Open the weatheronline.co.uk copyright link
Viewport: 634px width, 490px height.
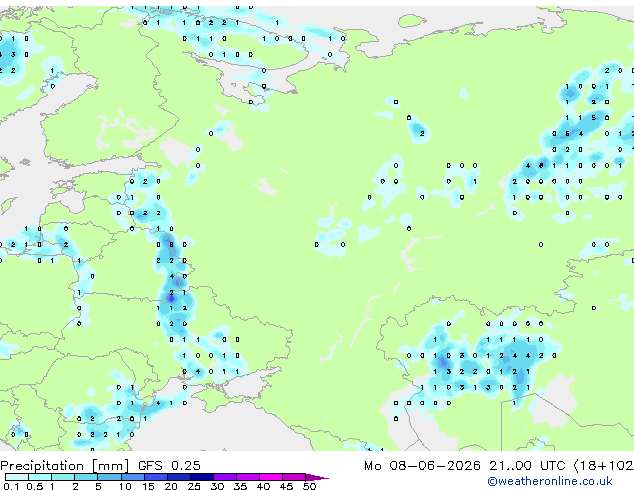click(549, 481)
